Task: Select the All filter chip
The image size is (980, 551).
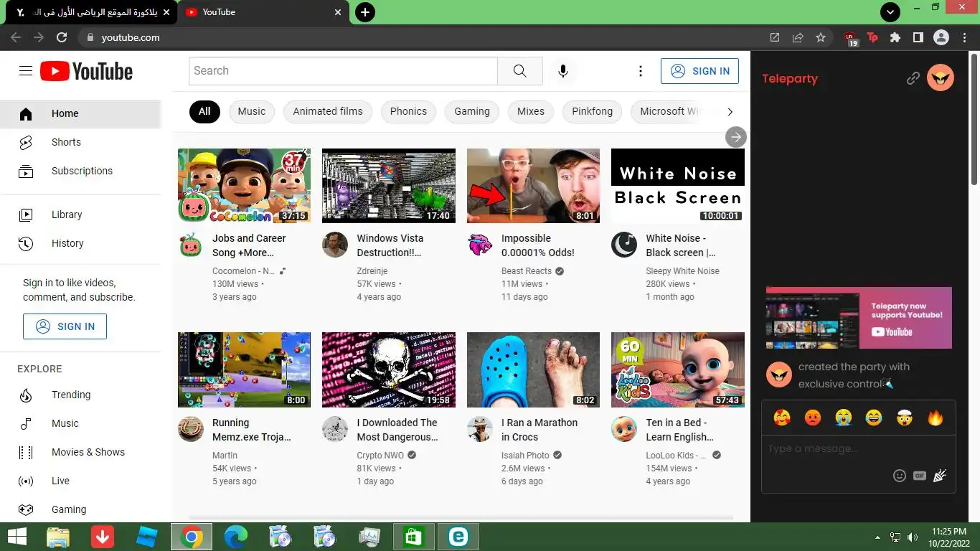Action: tap(204, 111)
